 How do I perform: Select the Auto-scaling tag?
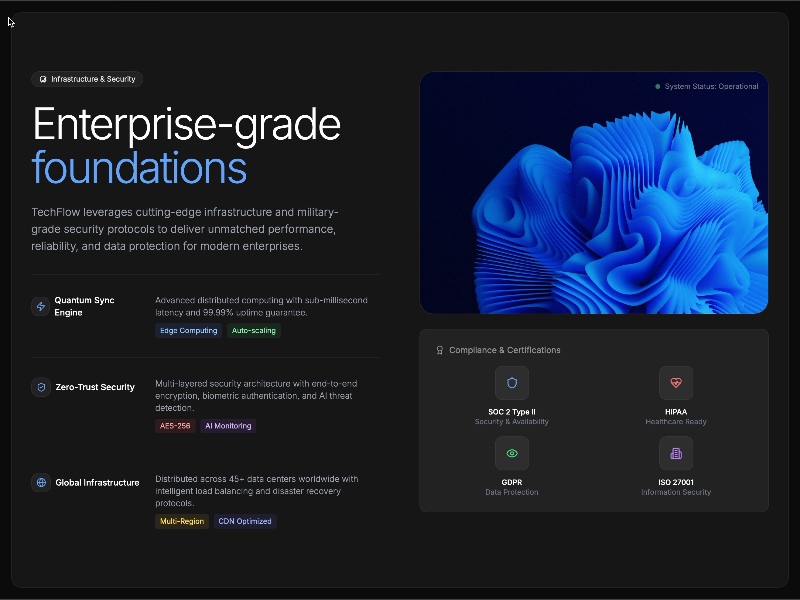(x=253, y=330)
